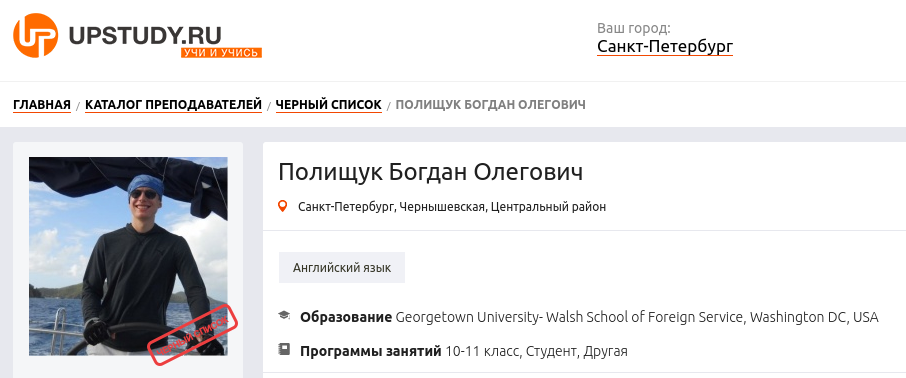
Task: Open КАТАЛОГ ПРЕПОДАВАТЕЛЕЙ breadcrumb link
Action: pos(173,105)
